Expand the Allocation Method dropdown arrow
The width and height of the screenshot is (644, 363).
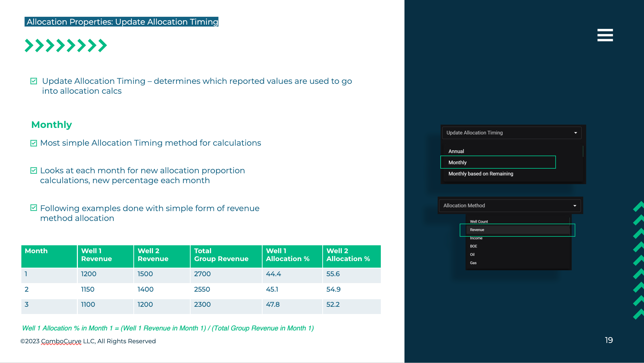[575, 206]
